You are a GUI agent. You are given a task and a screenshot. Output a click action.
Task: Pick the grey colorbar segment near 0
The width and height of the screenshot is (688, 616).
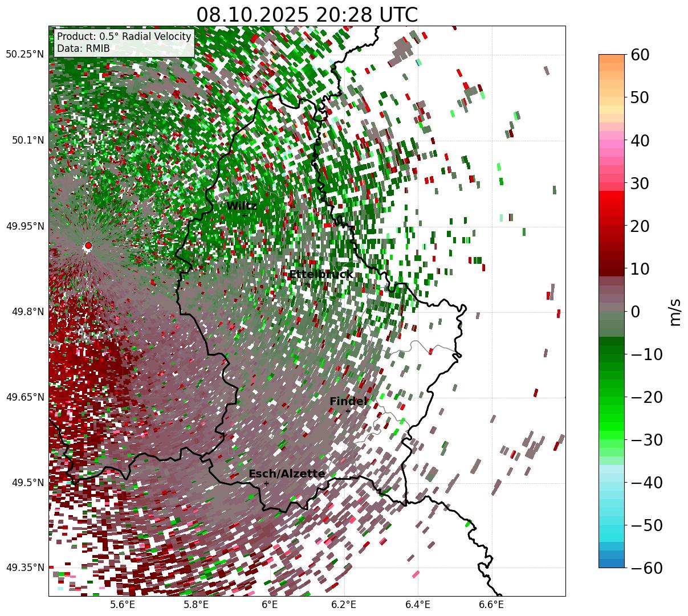(x=612, y=308)
